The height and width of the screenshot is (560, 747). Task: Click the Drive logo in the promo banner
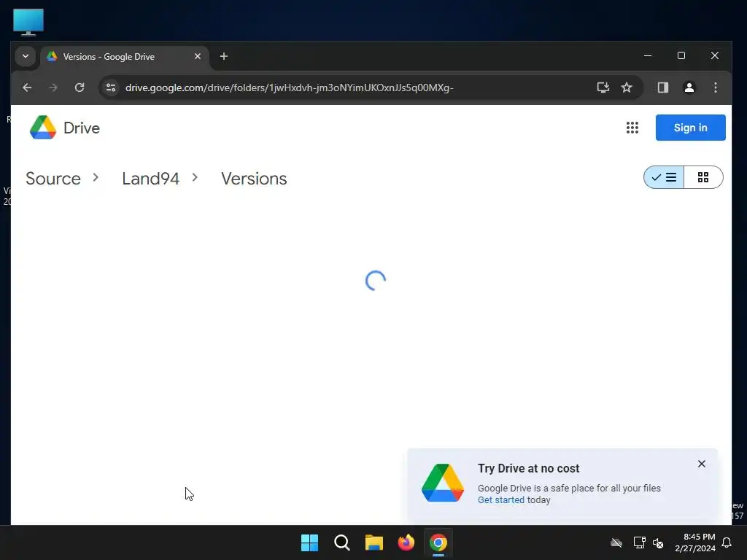443,483
